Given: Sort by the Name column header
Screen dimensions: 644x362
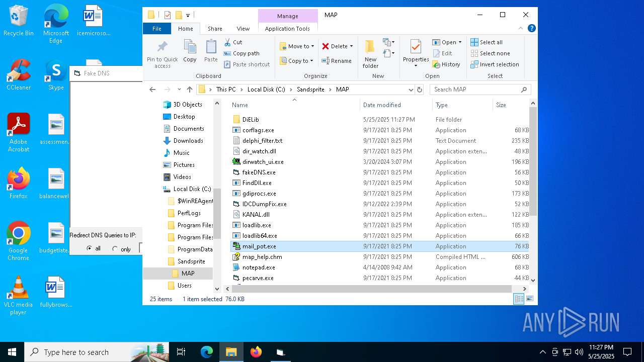Looking at the screenshot, I should (x=295, y=105).
